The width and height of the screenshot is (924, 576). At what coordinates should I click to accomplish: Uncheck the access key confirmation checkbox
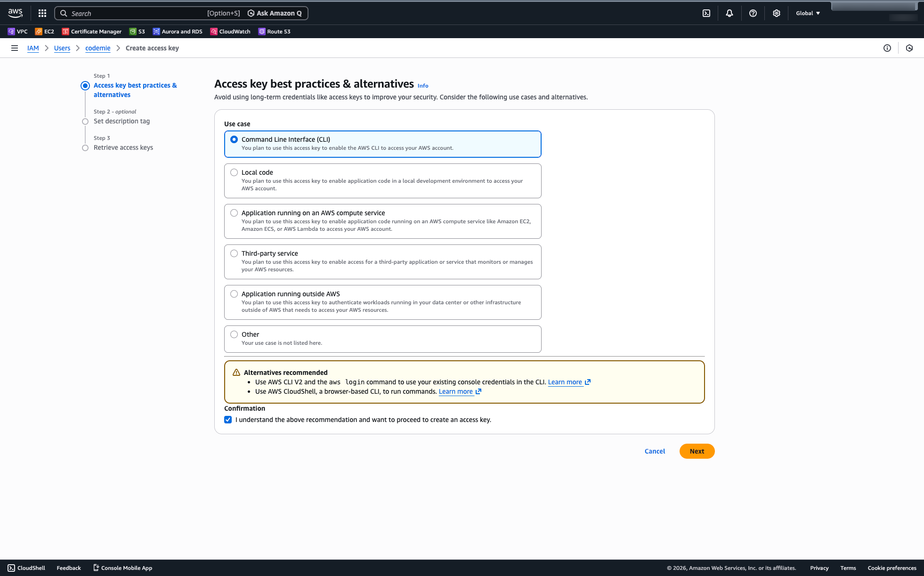tap(228, 420)
